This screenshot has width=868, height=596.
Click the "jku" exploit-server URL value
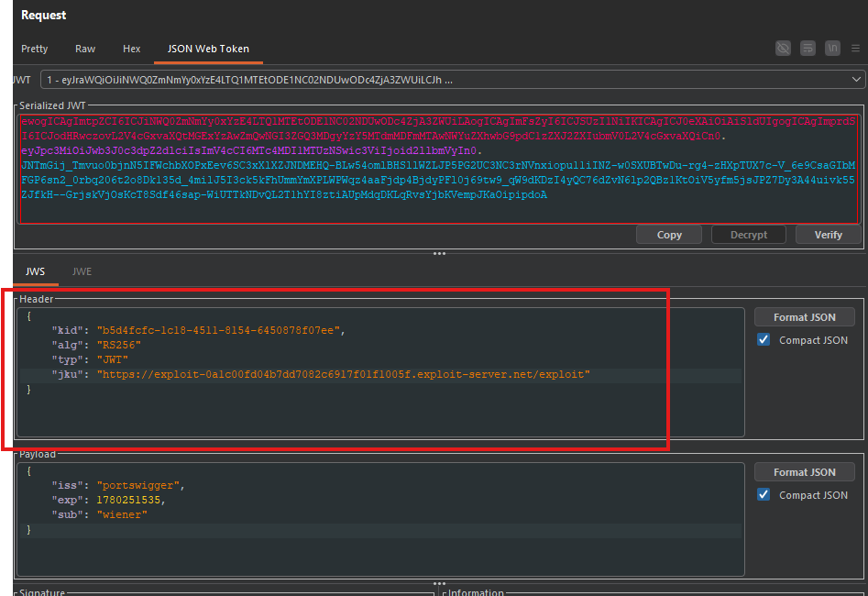click(343, 374)
